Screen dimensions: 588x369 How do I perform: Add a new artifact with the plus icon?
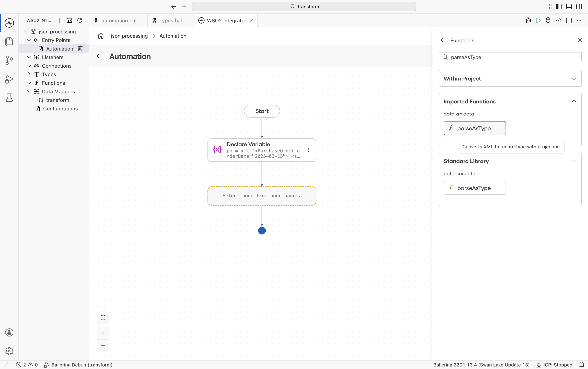click(59, 20)
